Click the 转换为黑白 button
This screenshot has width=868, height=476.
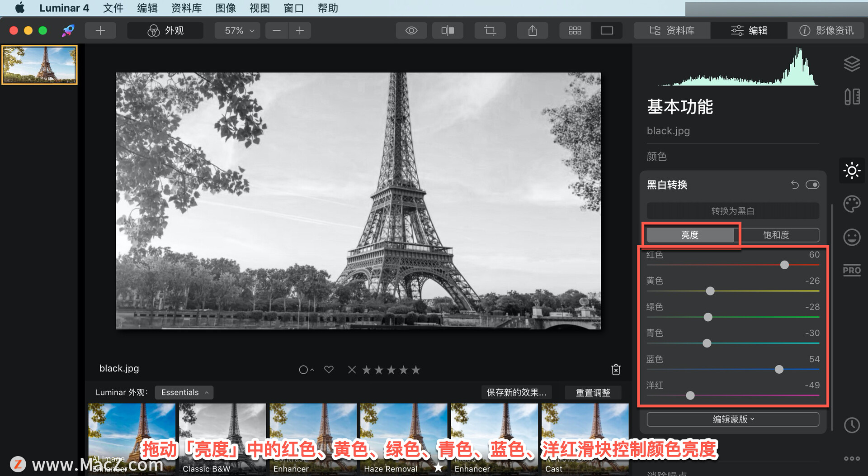732,210
